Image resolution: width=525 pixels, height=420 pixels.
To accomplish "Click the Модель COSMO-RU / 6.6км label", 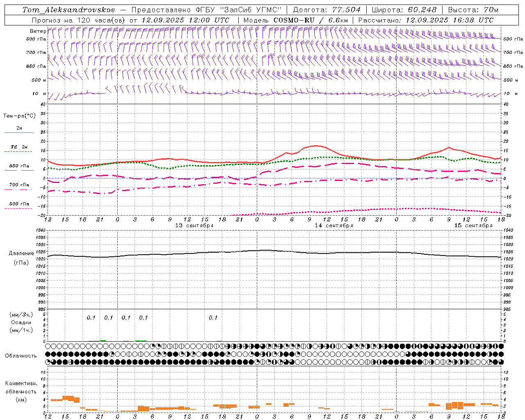I will 295,20.
